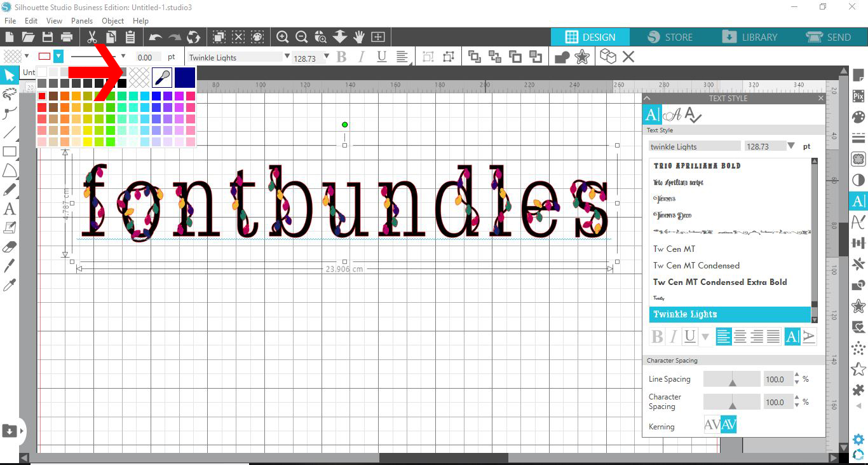Viewport: 868px width, 465px height.
Task: Switch to the STORE tab
Action: click(670, 37)
